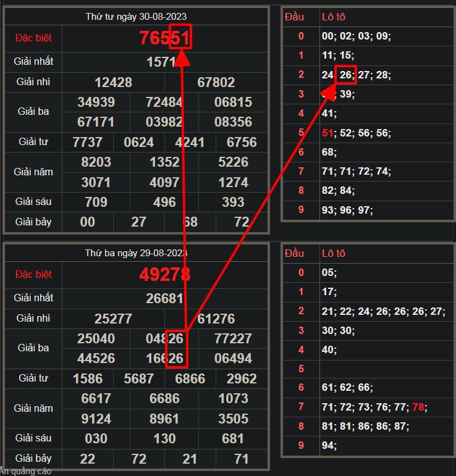Click the special prize number 49278
Viewport: 456px width, 476px height.
click(x=164, y=274)
